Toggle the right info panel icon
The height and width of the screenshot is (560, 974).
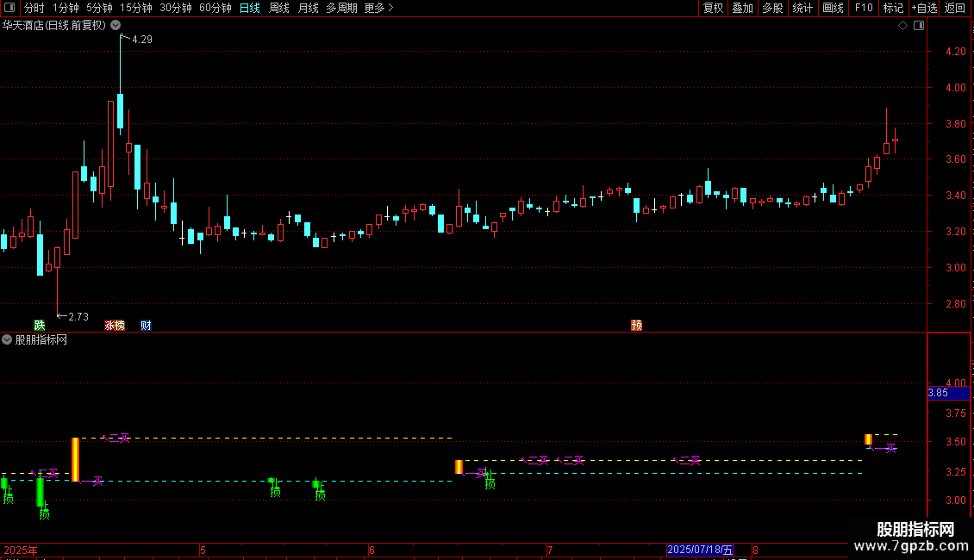point(919,26)
